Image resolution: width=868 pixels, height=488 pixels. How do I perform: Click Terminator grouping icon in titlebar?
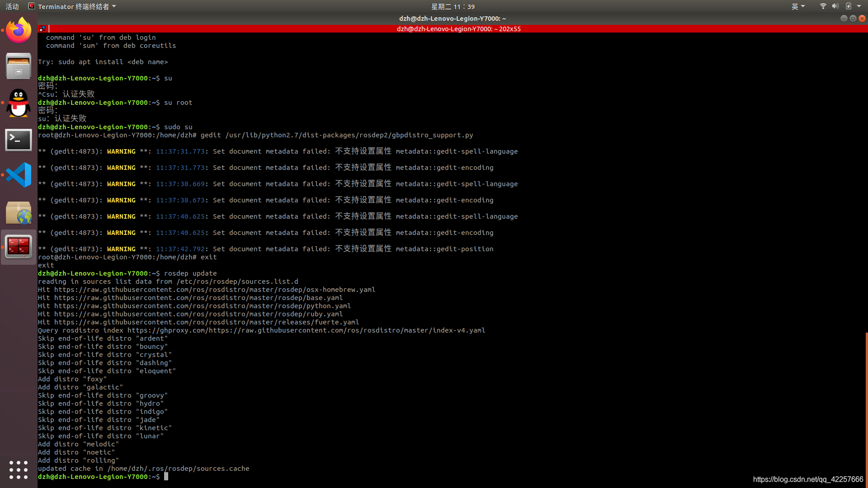(42, 28)
